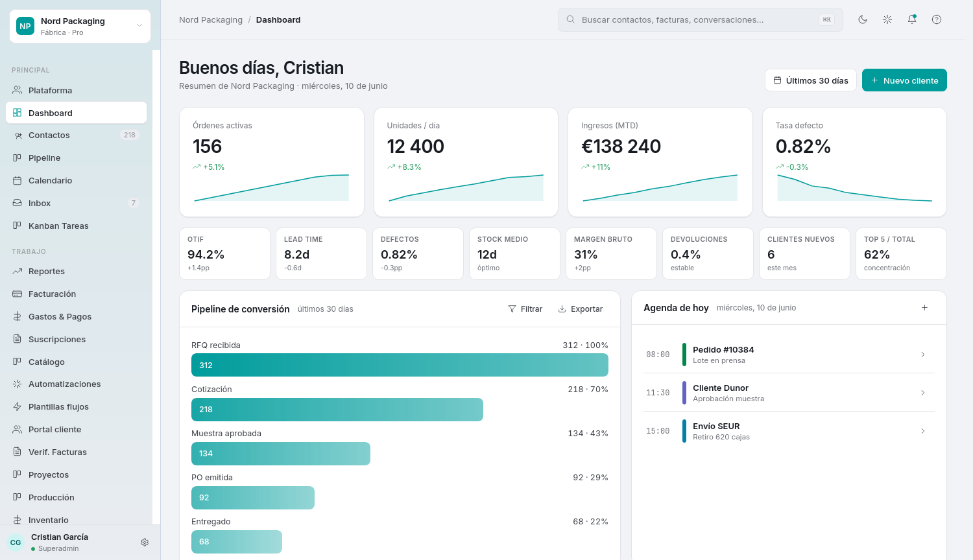Click the TOP 5 / TOTAL 62% tile

click(901, 253)
